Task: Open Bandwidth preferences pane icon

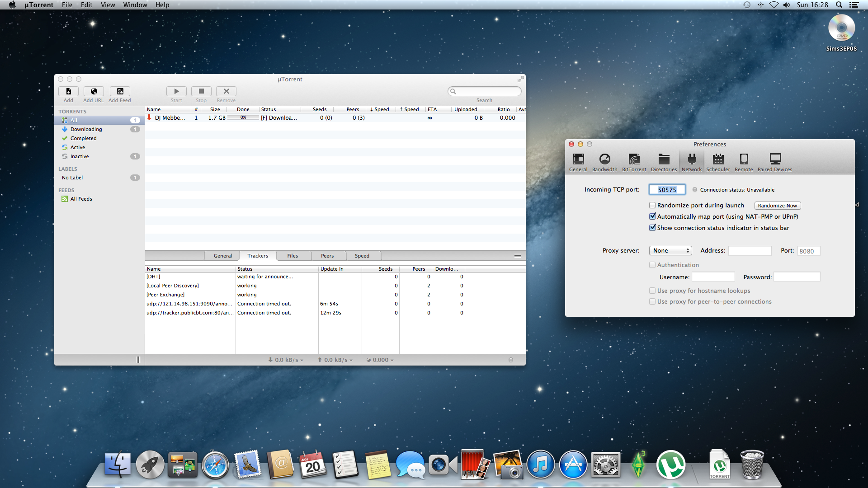Action: coord(604,160)
